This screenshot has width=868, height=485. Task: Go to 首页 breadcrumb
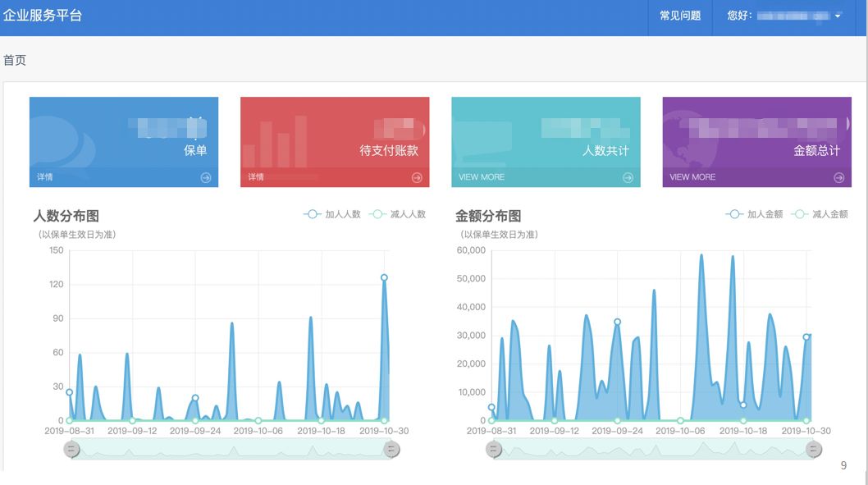(15, 60)
